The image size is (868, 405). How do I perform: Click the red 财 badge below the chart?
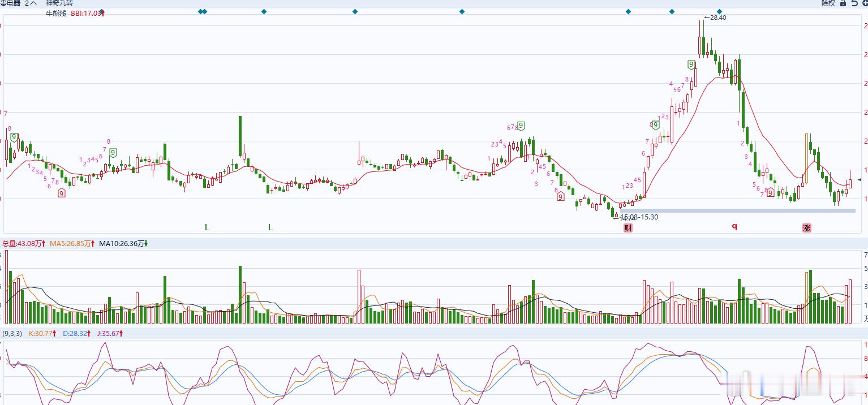628,228
